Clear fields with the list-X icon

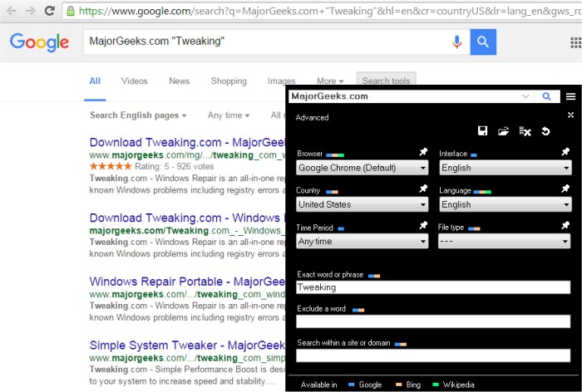click(525, 131)
